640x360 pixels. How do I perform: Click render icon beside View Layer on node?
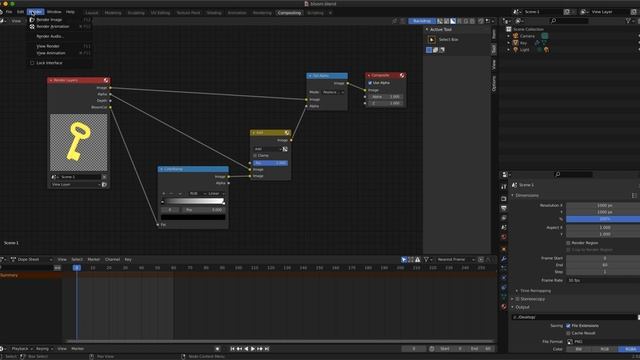coord(104,184)
